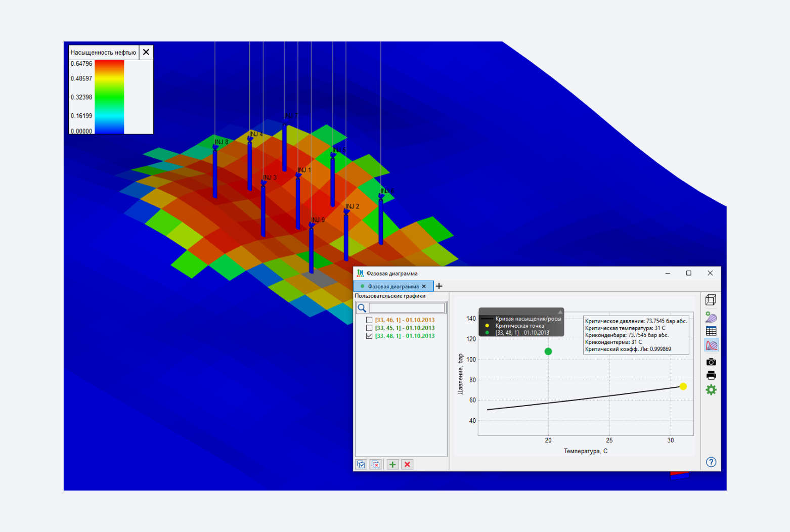This screenshot has width=790, height=532.
Task: Select well INJ 8 in 3D view
Action: 215,172
